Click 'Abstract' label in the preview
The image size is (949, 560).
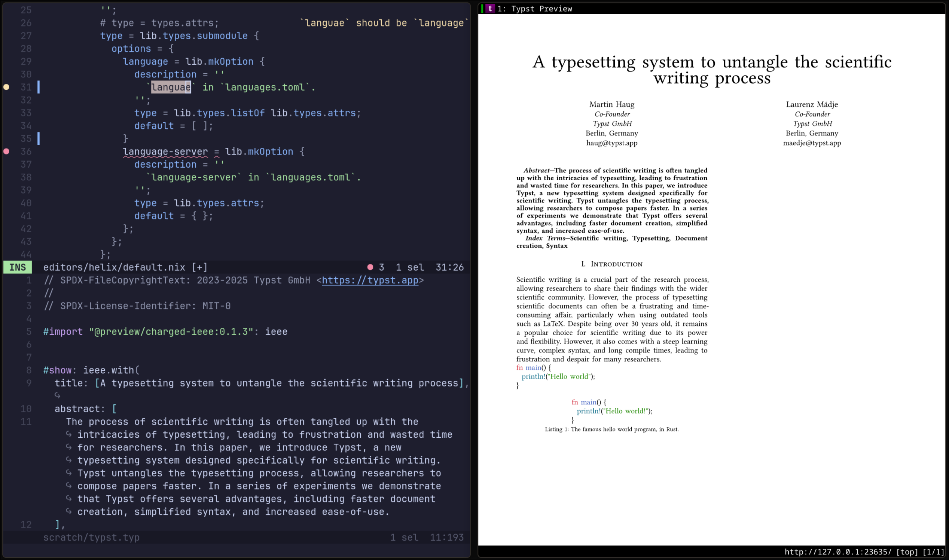(x=536, y=171)
